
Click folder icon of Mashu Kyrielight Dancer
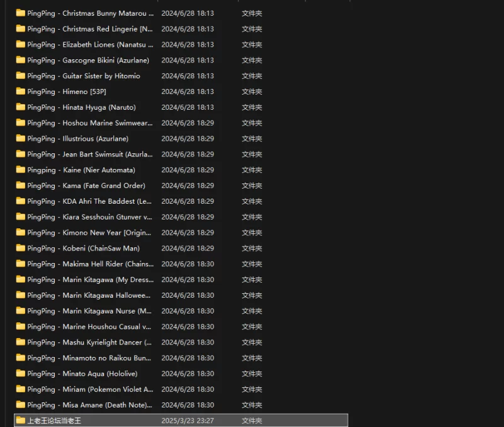tap(21, 342)
